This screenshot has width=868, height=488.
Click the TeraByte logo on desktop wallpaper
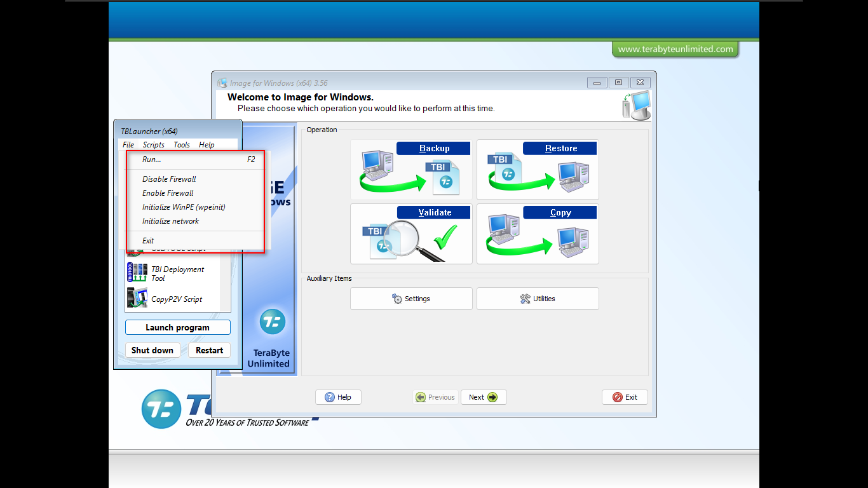coord(161,409)
